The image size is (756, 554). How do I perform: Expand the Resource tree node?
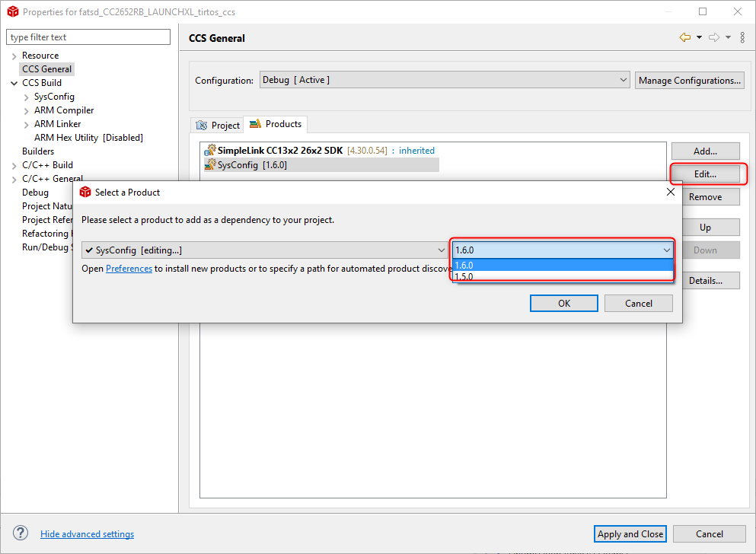[14, 56]
